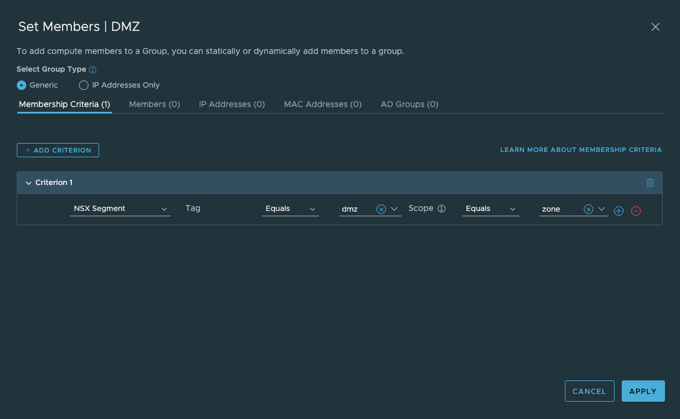Close the Set Members dialog
680x419 pixels.
655,27
